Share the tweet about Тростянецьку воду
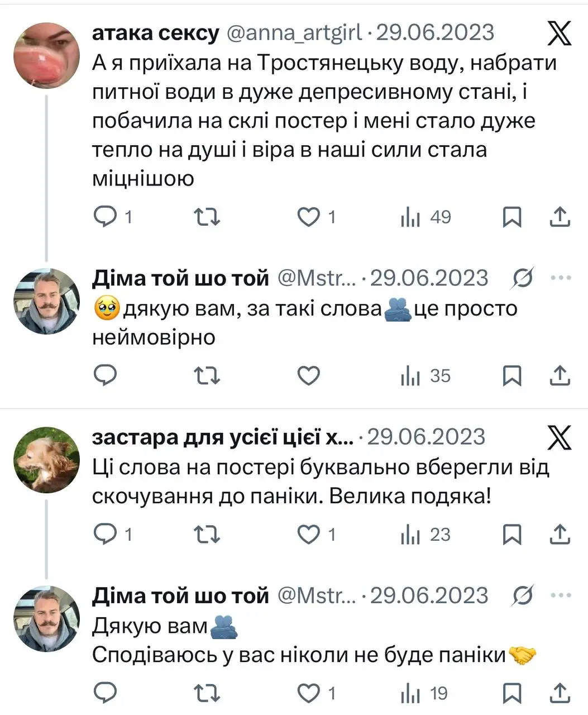The width and height of the screenshot is (588, 715). coord(560,217)
